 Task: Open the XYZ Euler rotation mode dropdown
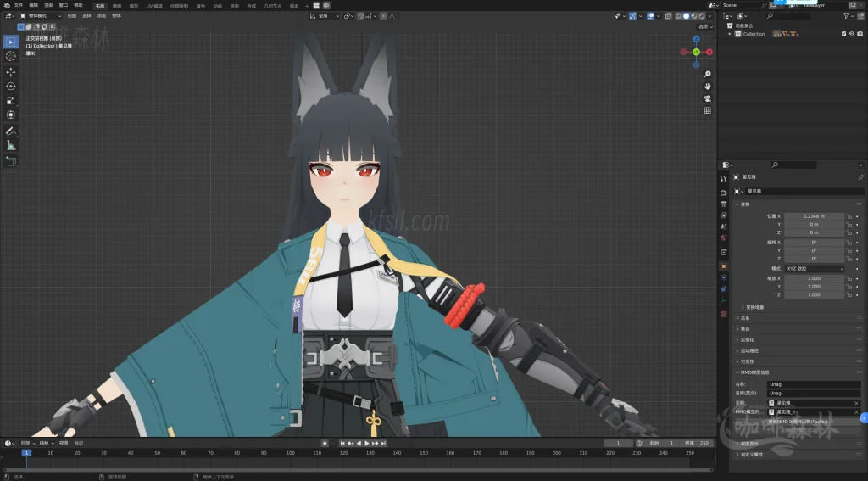click(x=815, y=269)
